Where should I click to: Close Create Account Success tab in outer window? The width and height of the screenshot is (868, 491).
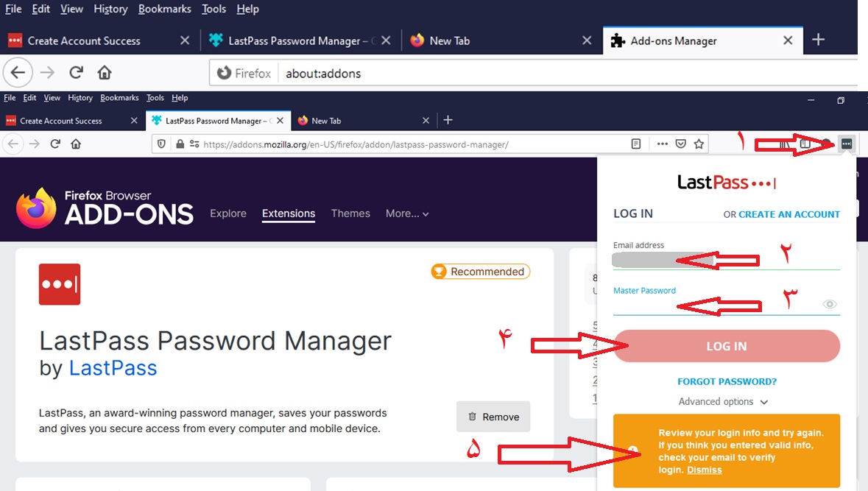[x=185, y=40]
